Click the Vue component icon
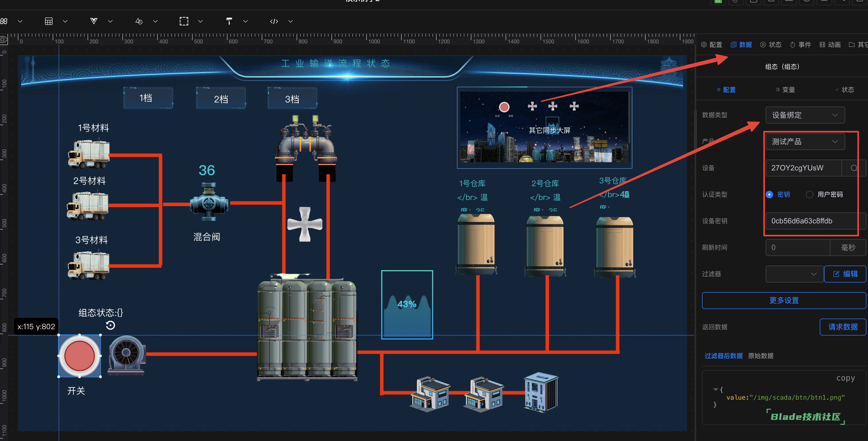This screenshot has height=441, width=868. 94,21
